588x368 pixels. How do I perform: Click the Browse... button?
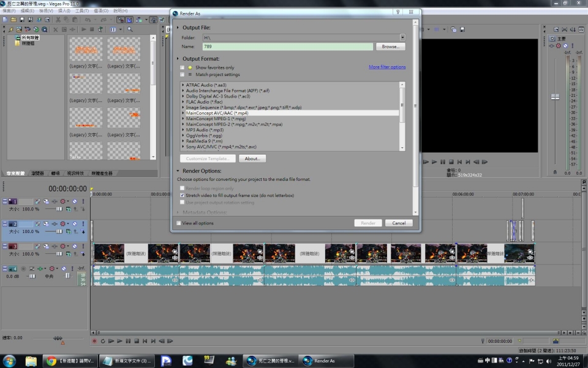(390, 47)
